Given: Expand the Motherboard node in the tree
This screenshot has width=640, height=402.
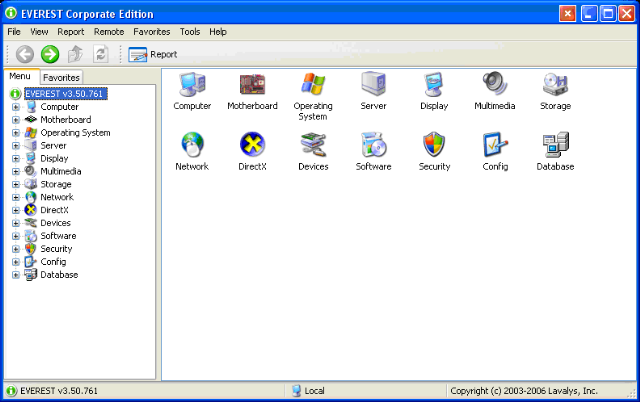Looking at the screenshot, I should click(16, 120).
